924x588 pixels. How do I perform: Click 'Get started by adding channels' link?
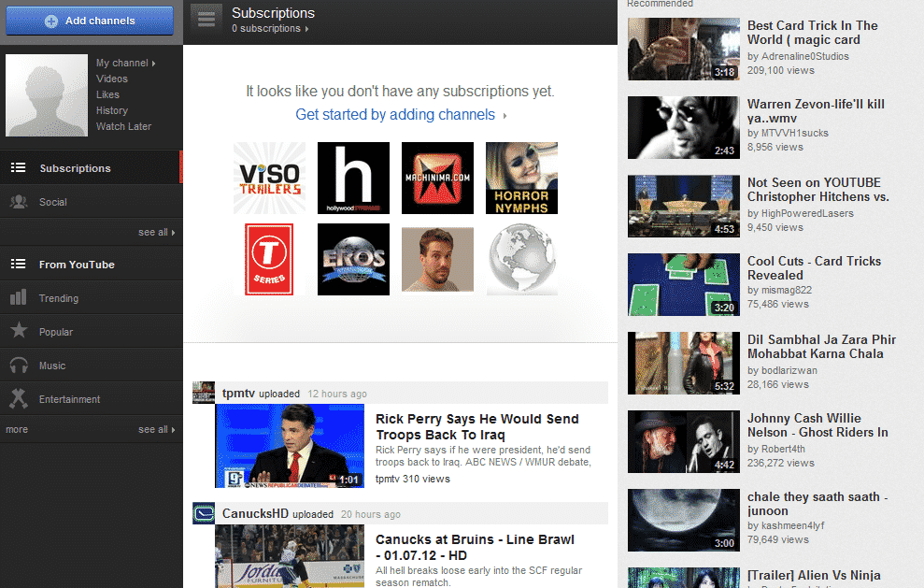[x=396, y=115]
